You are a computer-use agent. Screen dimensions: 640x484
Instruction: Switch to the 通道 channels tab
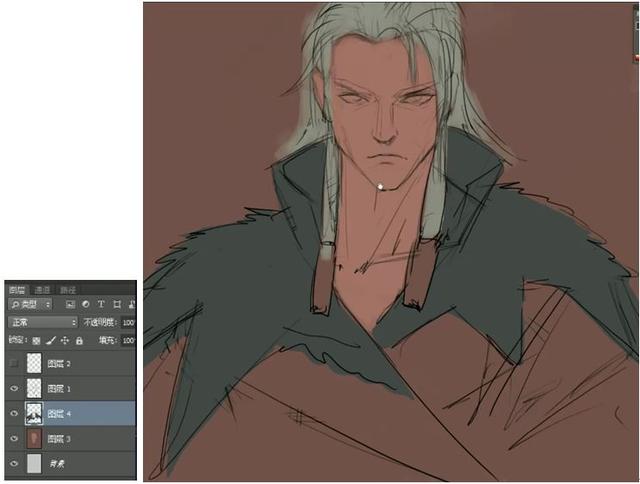(x=42, y=290)
